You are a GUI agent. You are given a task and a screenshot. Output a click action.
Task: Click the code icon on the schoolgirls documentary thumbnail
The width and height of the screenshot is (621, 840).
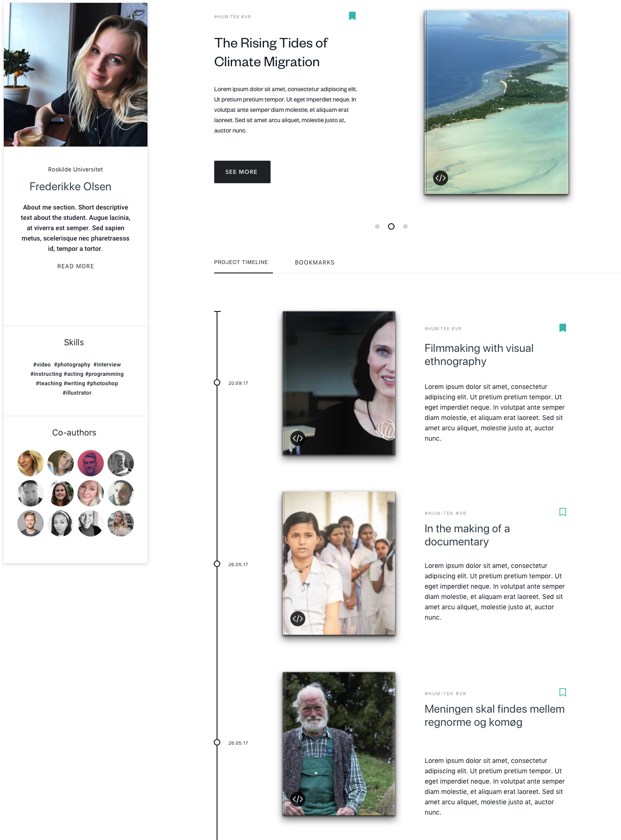pyautogui.click(x=298, y=619)
